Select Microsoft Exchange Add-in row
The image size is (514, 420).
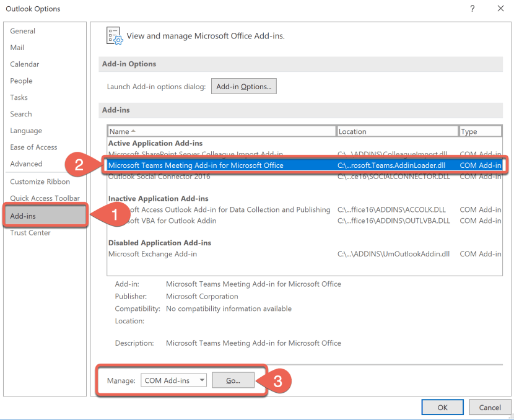304,254
